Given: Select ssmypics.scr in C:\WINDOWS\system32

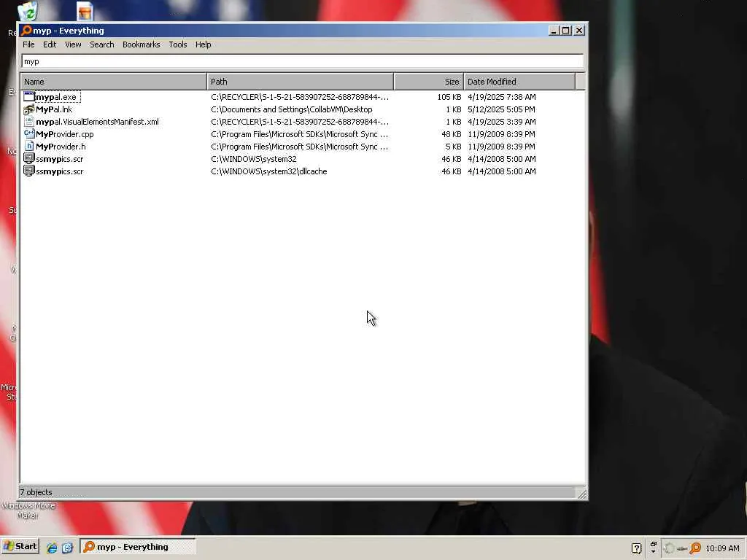Looking at the screenshot, I should (60, 159).
